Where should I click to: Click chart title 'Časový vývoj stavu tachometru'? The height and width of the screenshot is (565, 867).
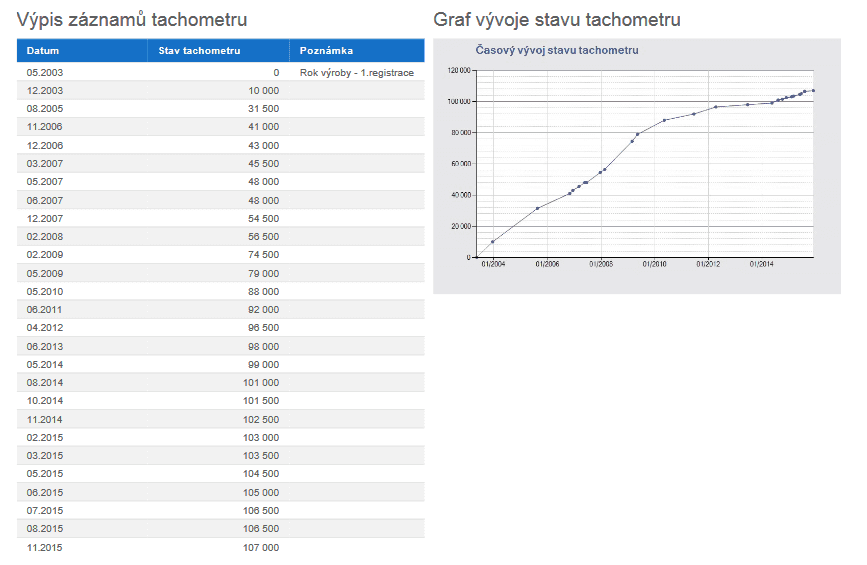[x=557, y=50]
